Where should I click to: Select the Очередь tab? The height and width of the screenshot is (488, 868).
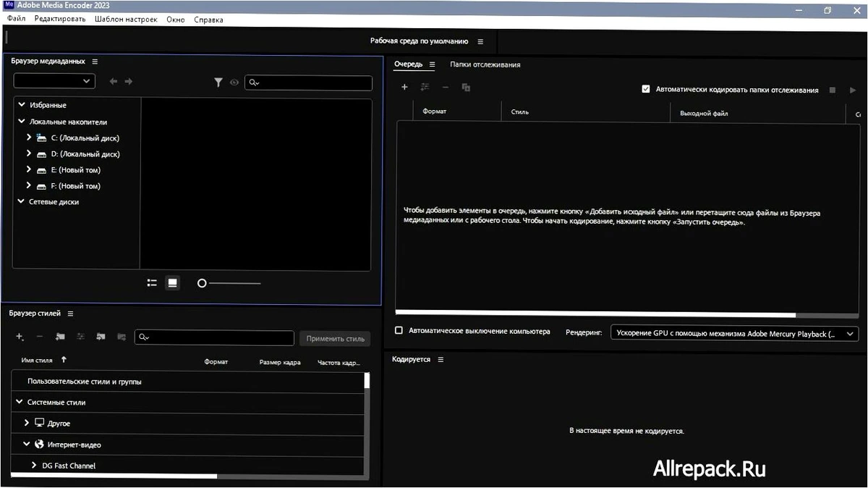pyautogui.click(x=408, y=64)
